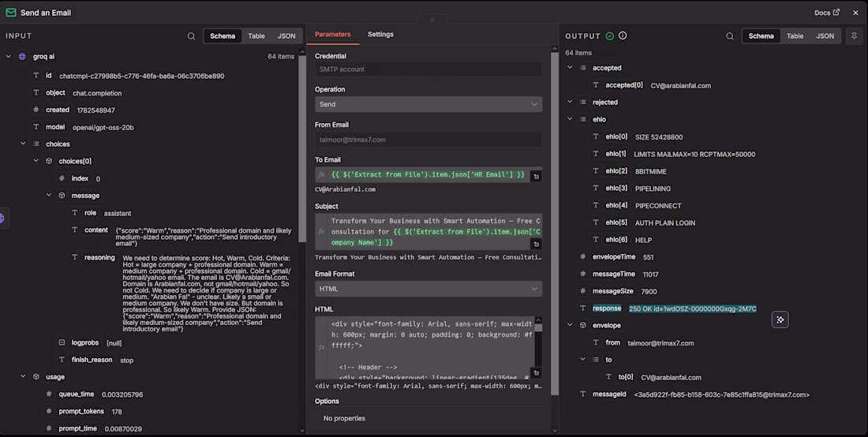This screenshot has width=868, height=437.
Task: Switch the OUTPUT view to JSON
Action: coord(825,36)
